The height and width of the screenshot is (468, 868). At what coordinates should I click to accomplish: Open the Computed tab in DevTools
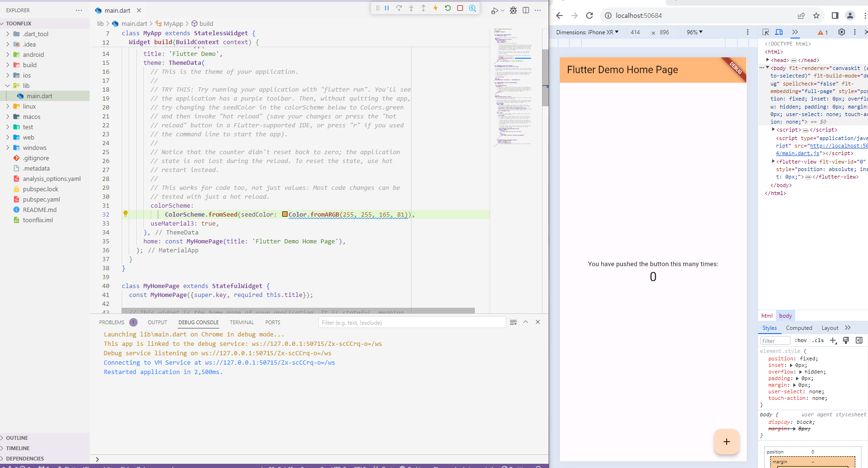(x=799, y=328)
